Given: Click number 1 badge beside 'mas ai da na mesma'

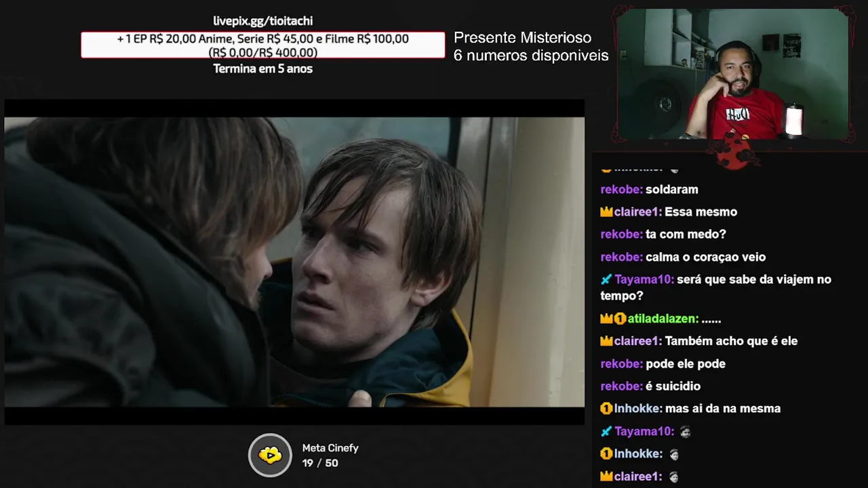Looking at the screenshot, I should pos(606,409).
